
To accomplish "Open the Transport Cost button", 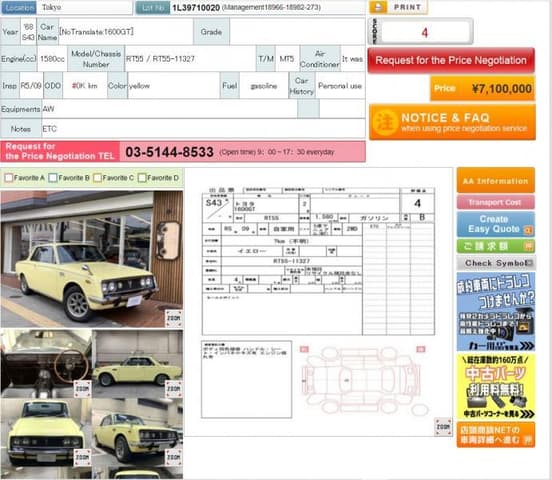I will pos(495,202).
